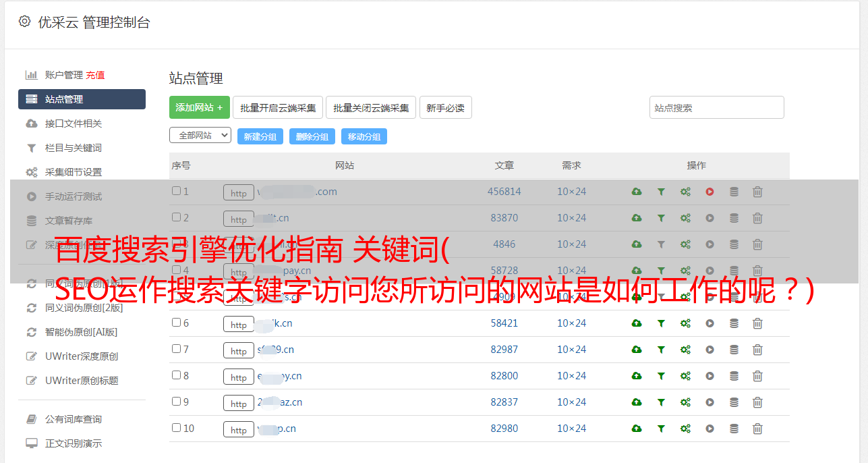Tick the checkbox for site row 9
This screenshot has width=868, height=463.
[176, 402]
